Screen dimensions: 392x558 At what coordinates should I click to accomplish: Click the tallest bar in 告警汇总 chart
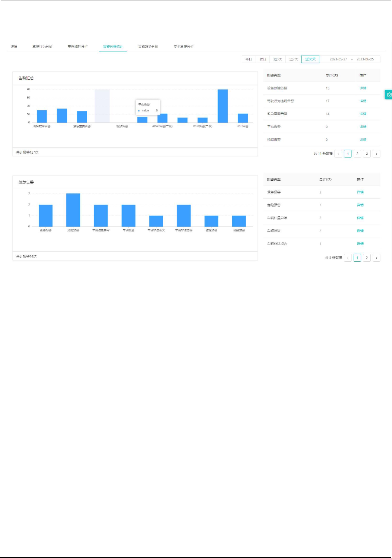222,106
